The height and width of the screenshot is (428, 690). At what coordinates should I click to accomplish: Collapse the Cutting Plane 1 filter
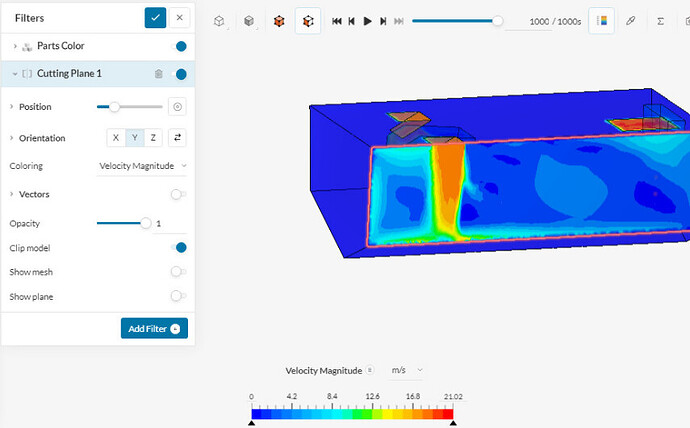pyautogui.click(x=15, y=74)
